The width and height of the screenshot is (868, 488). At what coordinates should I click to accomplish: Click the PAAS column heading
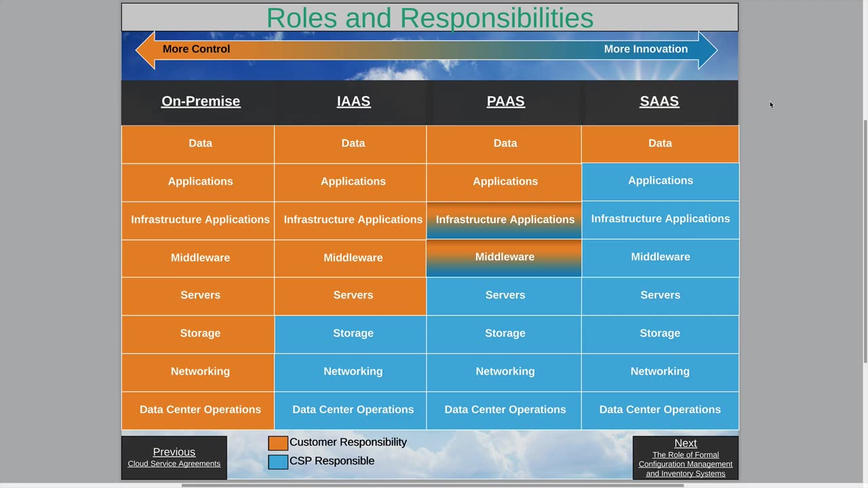[x=506, y=101]
